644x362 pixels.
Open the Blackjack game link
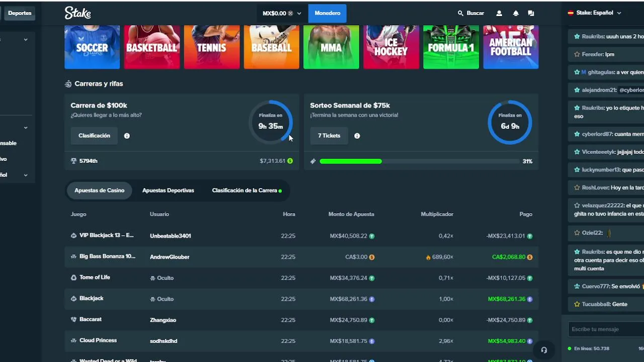click(x=91, y=299)
